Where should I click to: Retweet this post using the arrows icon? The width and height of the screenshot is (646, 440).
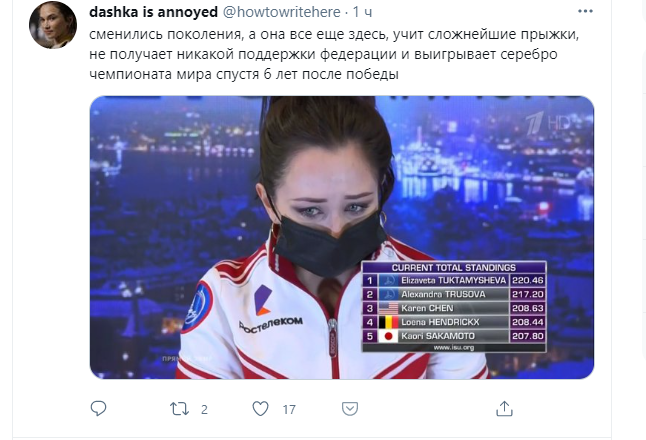tap(179, 409)
